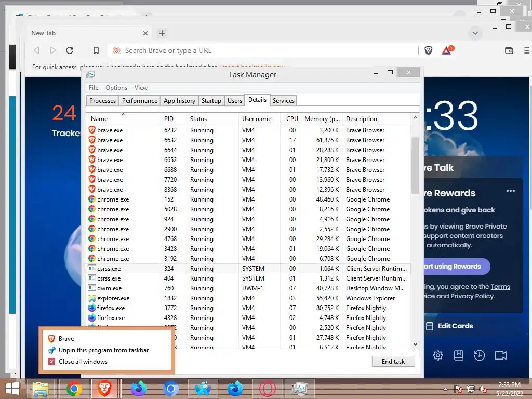Open Brave Talk camera icon at bottom

(500, 355)
